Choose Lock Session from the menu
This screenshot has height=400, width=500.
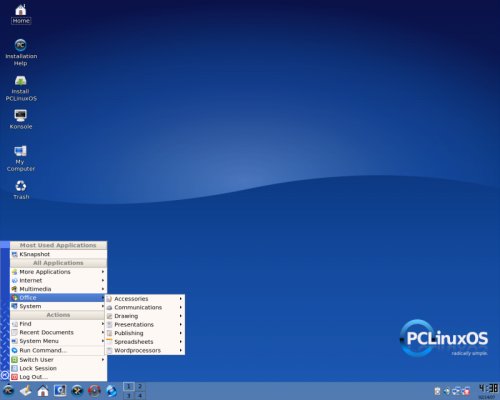point(58,368)
